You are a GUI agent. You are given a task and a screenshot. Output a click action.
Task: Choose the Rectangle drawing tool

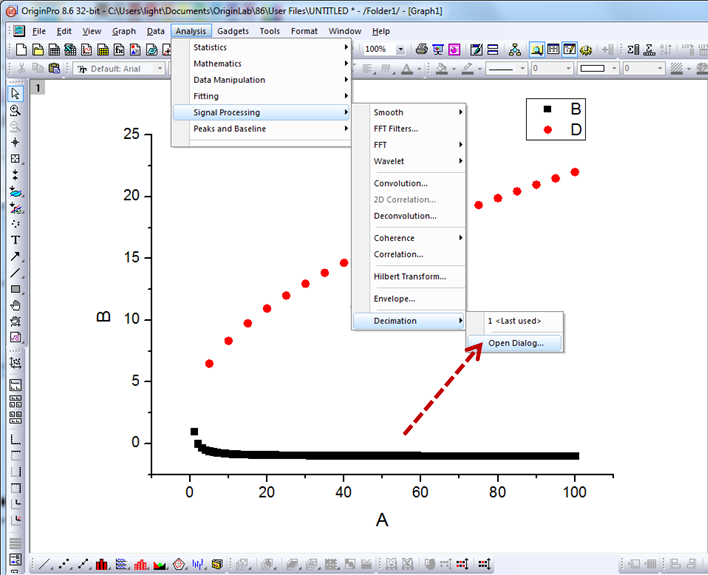[15, 289]
